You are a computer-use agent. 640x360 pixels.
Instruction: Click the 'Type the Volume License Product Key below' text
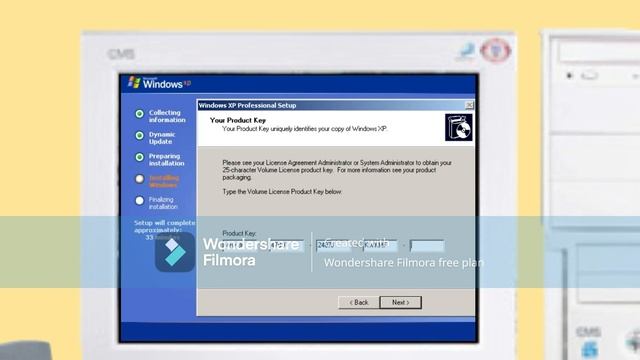[282, 191]
